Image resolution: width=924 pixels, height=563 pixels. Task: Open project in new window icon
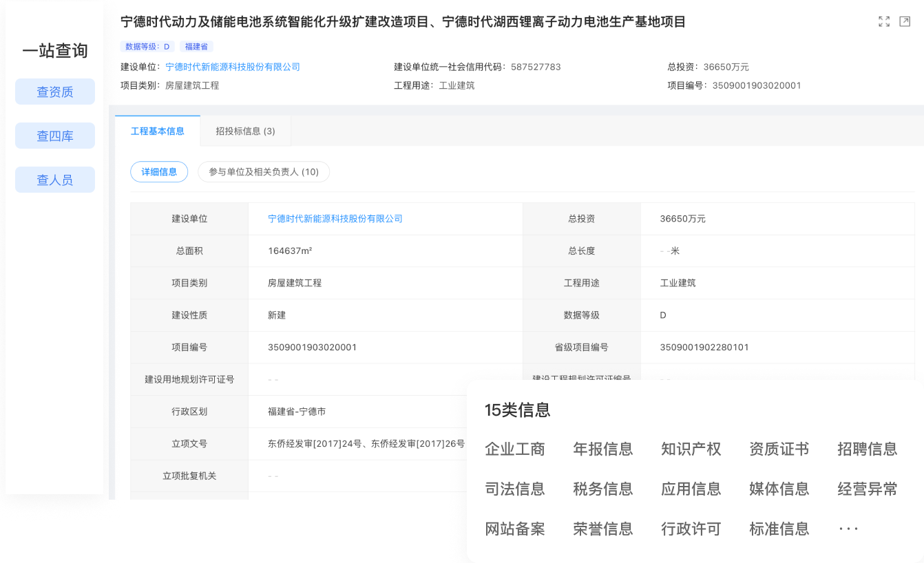click(905, 21)
